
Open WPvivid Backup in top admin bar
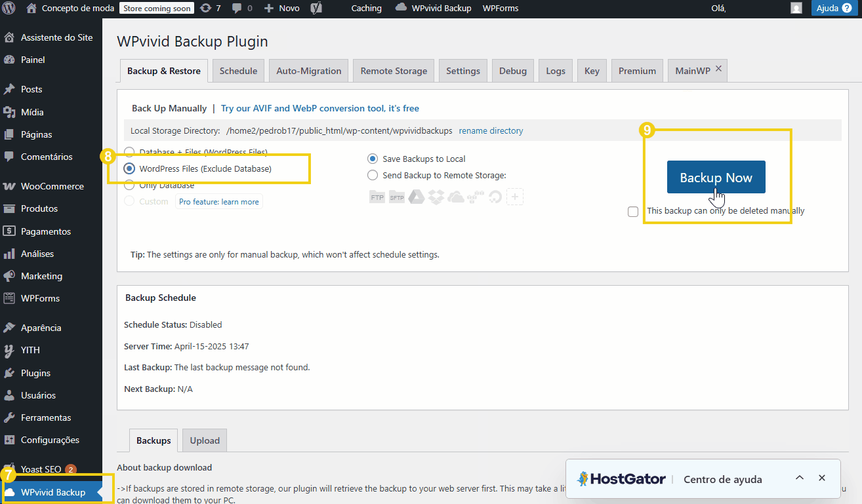[x=434, y=8]
